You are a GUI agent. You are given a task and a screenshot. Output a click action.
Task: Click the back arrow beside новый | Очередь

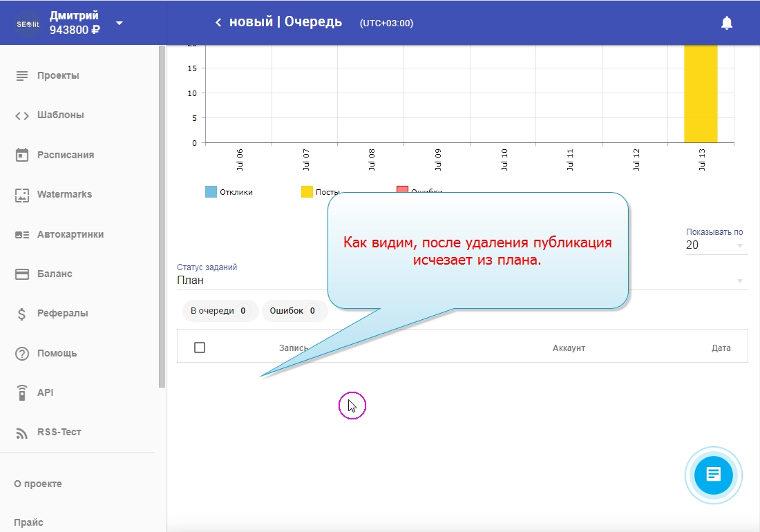pyautogui.click(x=218, y=23)
